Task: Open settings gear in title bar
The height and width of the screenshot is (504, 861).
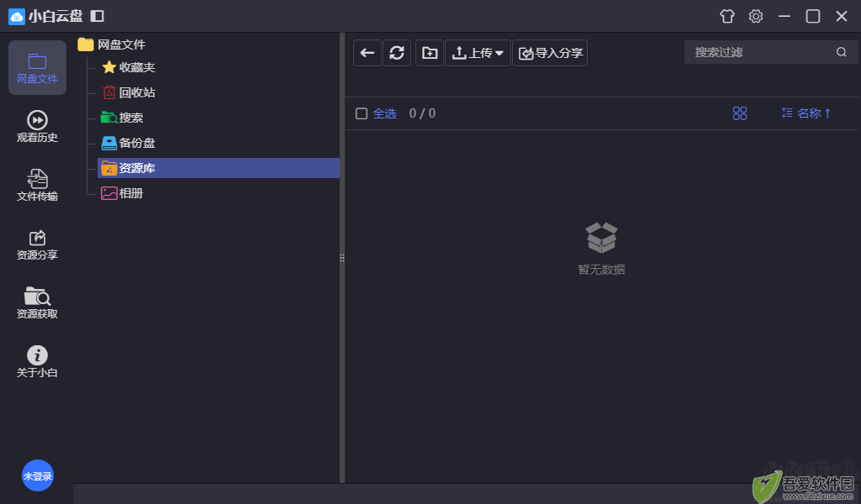Action: [x=756, y=16]
